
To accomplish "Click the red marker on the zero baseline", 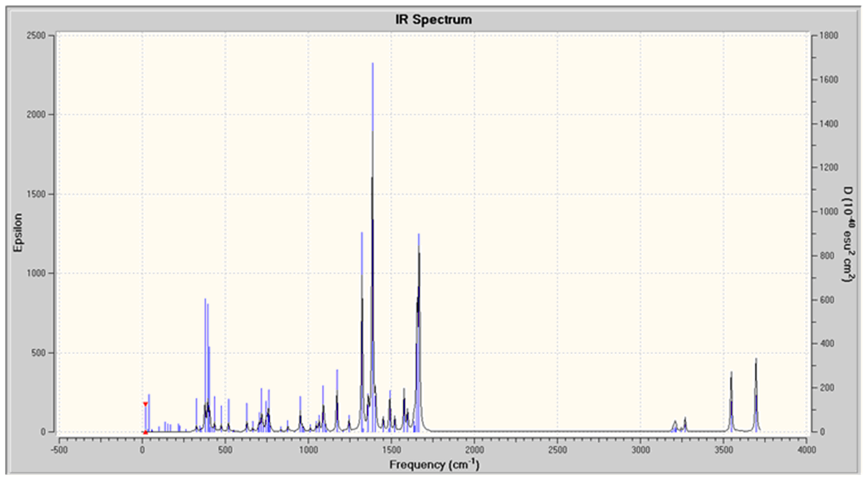I will coord(145,432).
